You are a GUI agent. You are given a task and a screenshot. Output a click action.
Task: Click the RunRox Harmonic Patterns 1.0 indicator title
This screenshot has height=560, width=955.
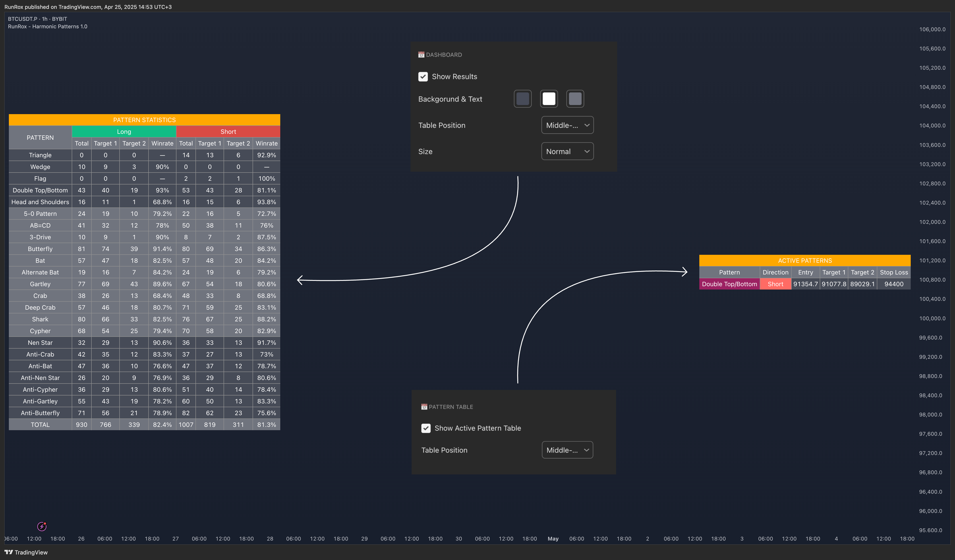click(x=48, y=27)
